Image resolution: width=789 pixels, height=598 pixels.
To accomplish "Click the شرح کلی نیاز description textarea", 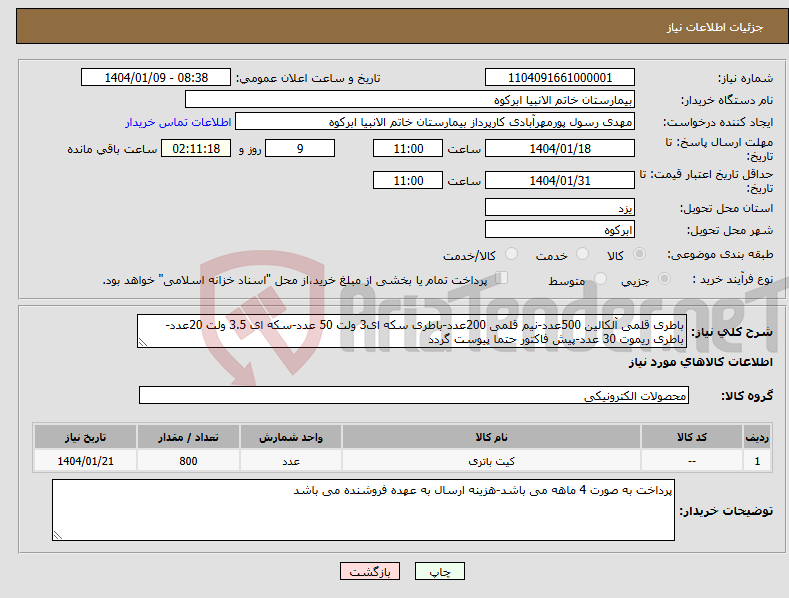I will pos(412,331).
